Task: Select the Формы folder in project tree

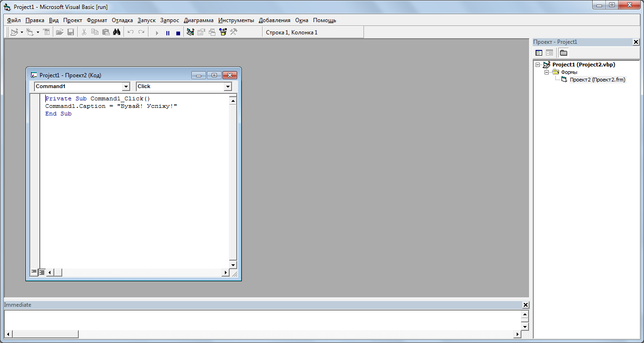Action: tap(569, 72)
